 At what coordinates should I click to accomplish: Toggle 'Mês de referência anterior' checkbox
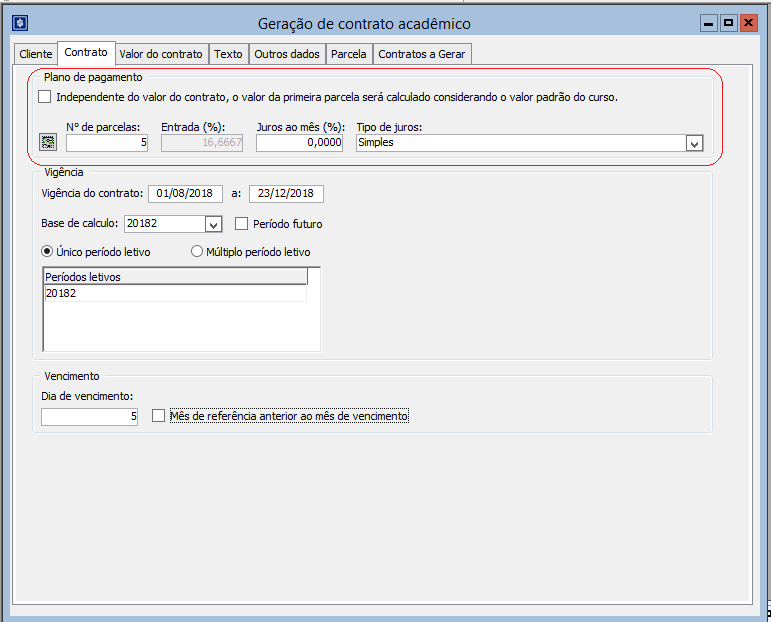coord(158,416)
